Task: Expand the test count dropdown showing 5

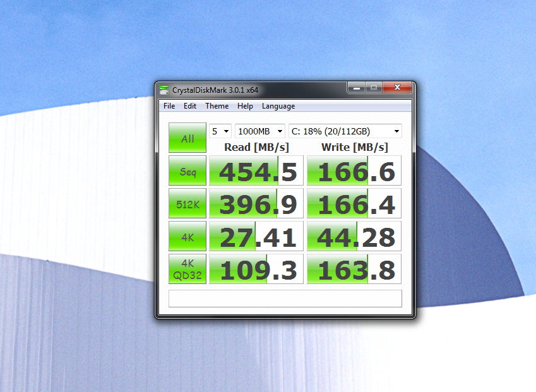Action: click(x=220, y=131)
